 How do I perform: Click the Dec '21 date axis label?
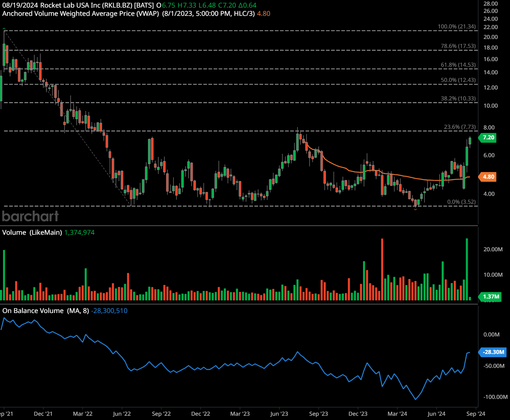click(x=43, y=414)
